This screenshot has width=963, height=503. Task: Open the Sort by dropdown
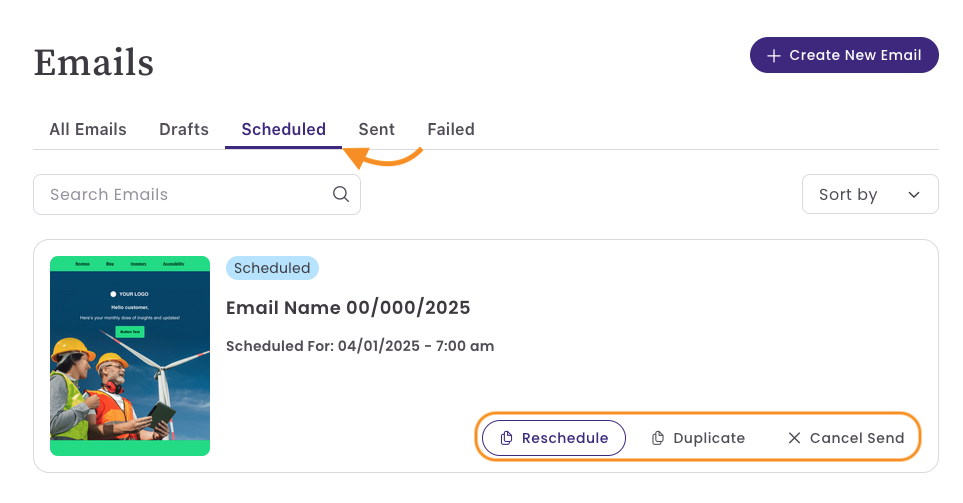(x=870, y=194)
